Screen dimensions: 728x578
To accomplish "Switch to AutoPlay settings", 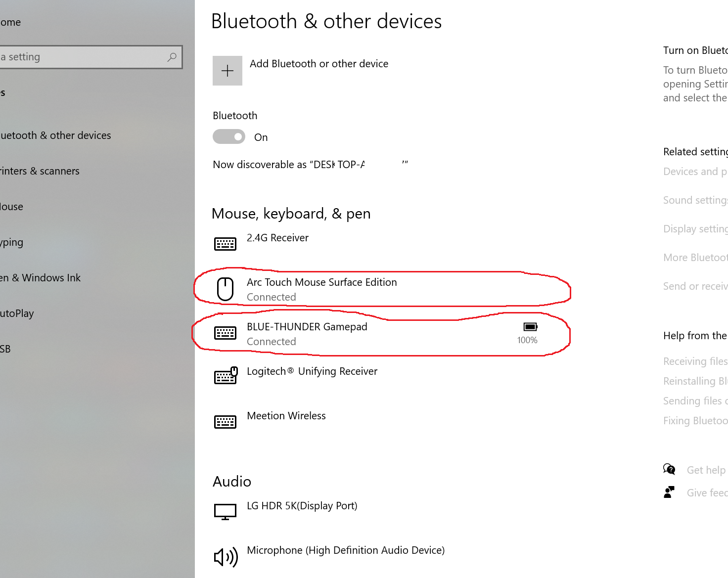I will (17, 313).
